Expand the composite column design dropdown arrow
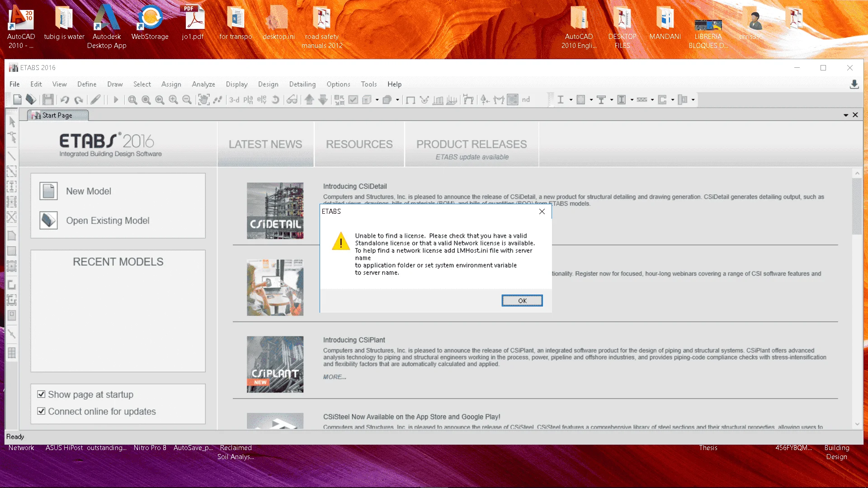868x488 pixels. (x=632, y=100)
